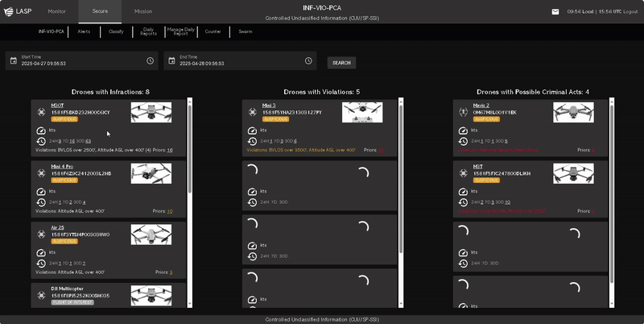
Task: Click history icon on the Mini 3 card
Action: (x=252, y=141)
